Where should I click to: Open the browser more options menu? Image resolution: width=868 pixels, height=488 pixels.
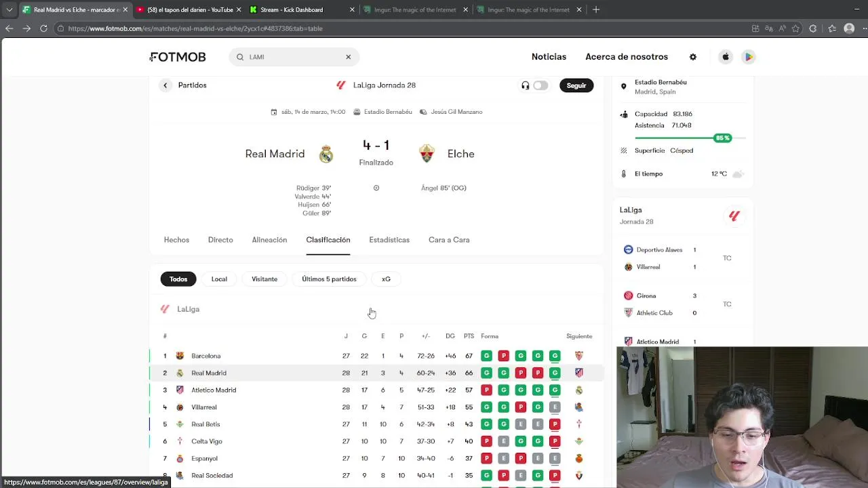click(x=863, y=28)
